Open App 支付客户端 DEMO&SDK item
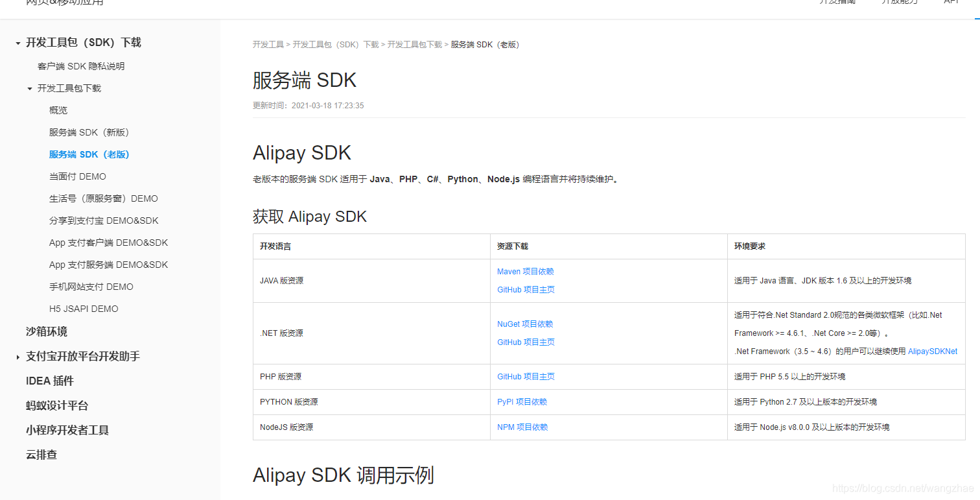This screenshot has height=500, width=980. (x=108, y=243)
